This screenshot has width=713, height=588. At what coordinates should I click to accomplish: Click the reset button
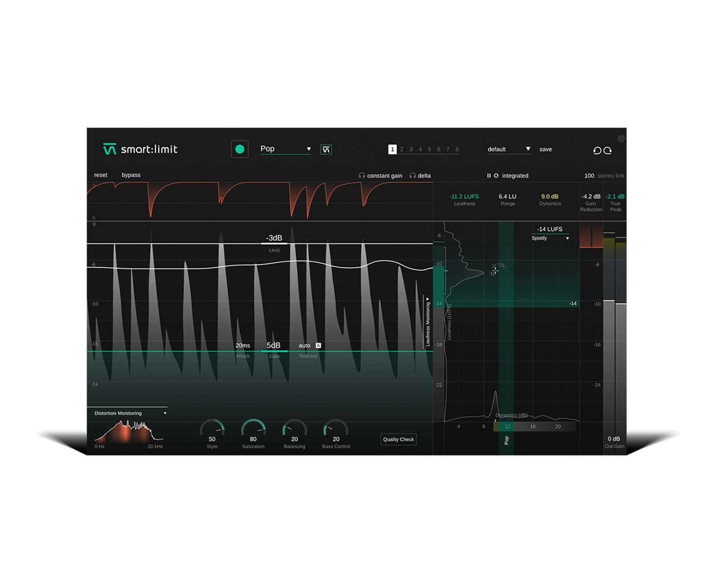(x=101, y=175)
